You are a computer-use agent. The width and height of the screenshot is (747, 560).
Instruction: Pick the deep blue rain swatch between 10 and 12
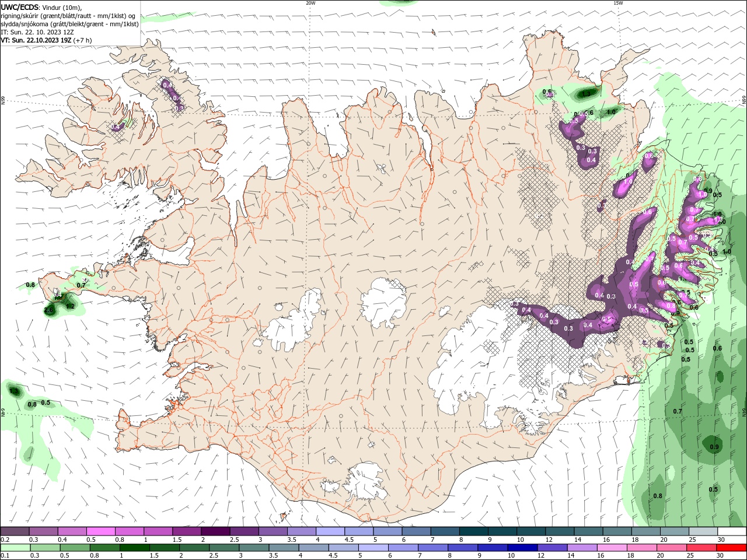[522, 548]
